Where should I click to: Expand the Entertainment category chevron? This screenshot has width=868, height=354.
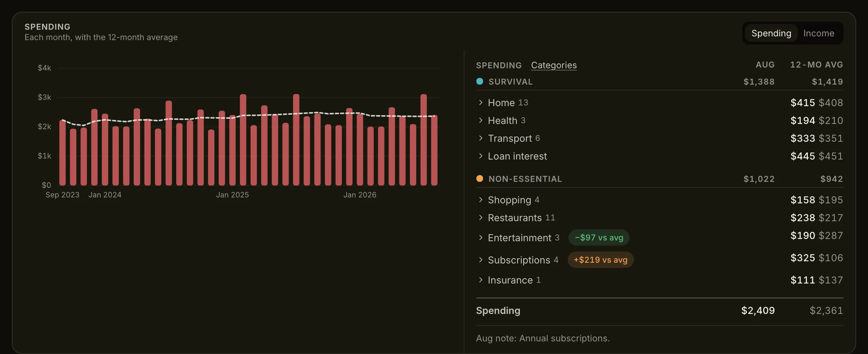pos(480,237)
